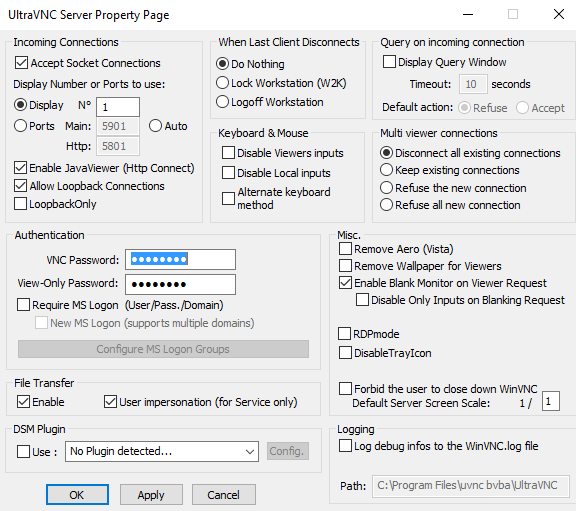Click the Cancel button

pyautogui.click(x=223, y=494)
